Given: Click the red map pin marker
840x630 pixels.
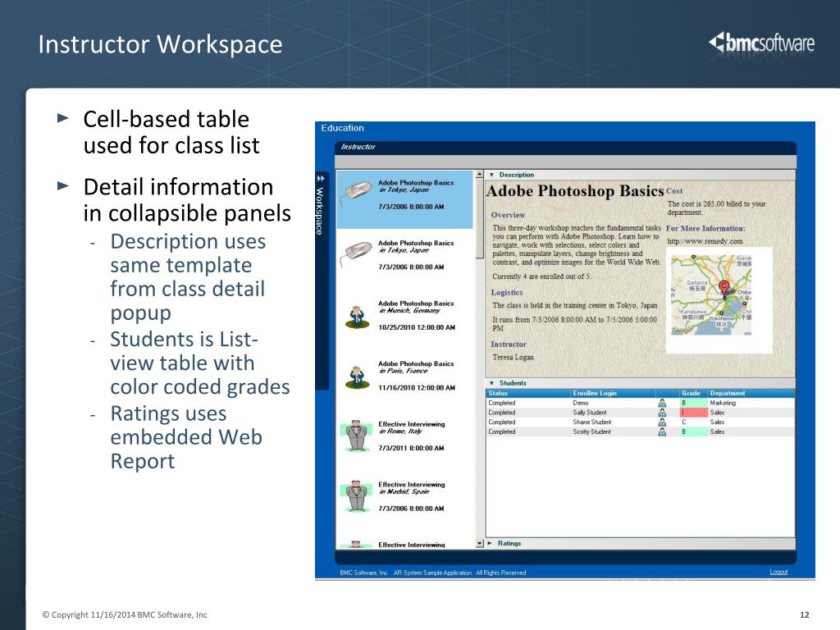Looking at the screenshot, I should tap(724, 288).
